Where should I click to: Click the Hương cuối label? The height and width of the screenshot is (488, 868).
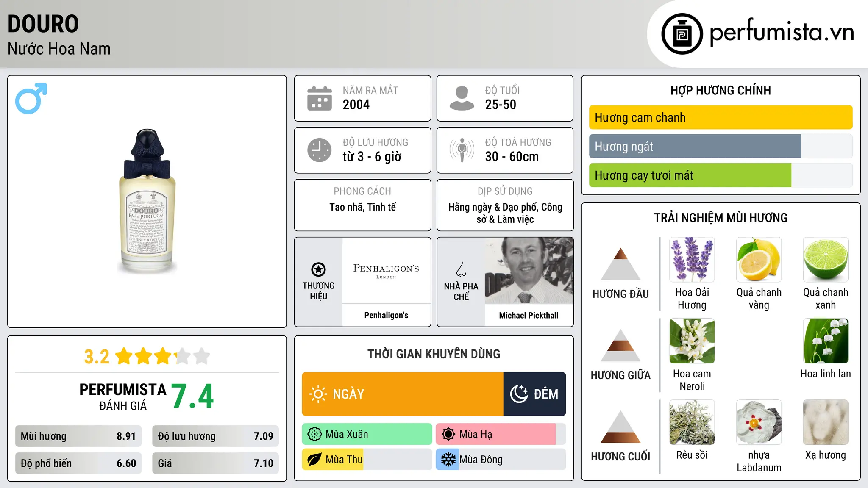pyautogui.click(x=620, y=457)
